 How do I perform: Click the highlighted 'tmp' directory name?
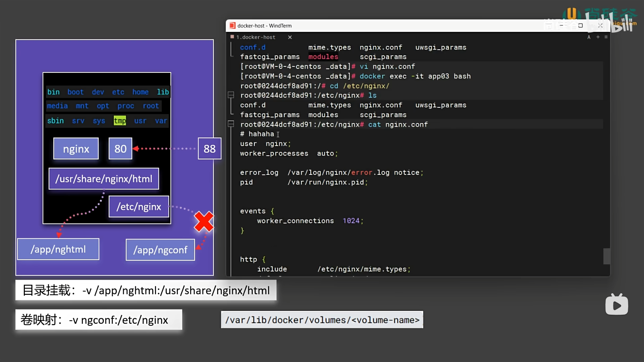pyautogui.click(x=120, y=121)
